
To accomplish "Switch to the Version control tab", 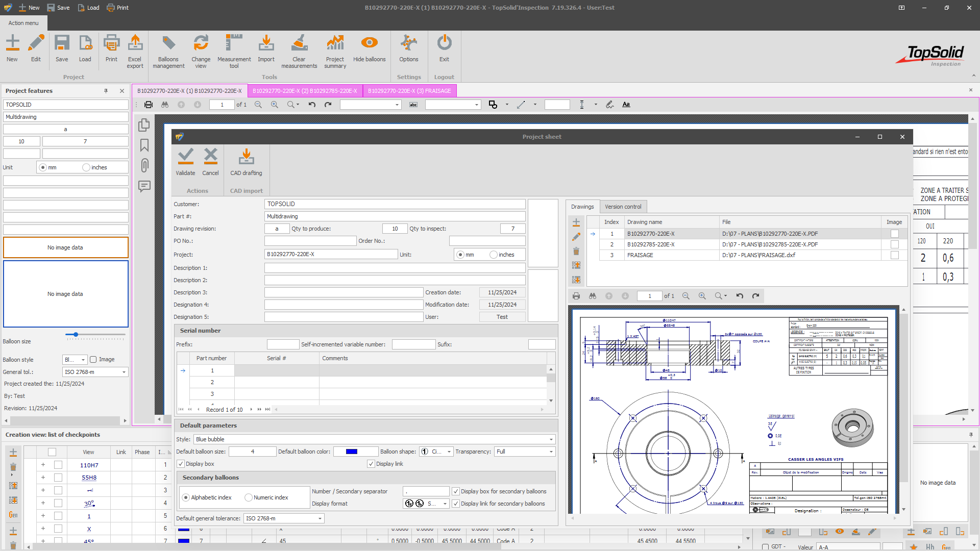I will click(623, 207).
